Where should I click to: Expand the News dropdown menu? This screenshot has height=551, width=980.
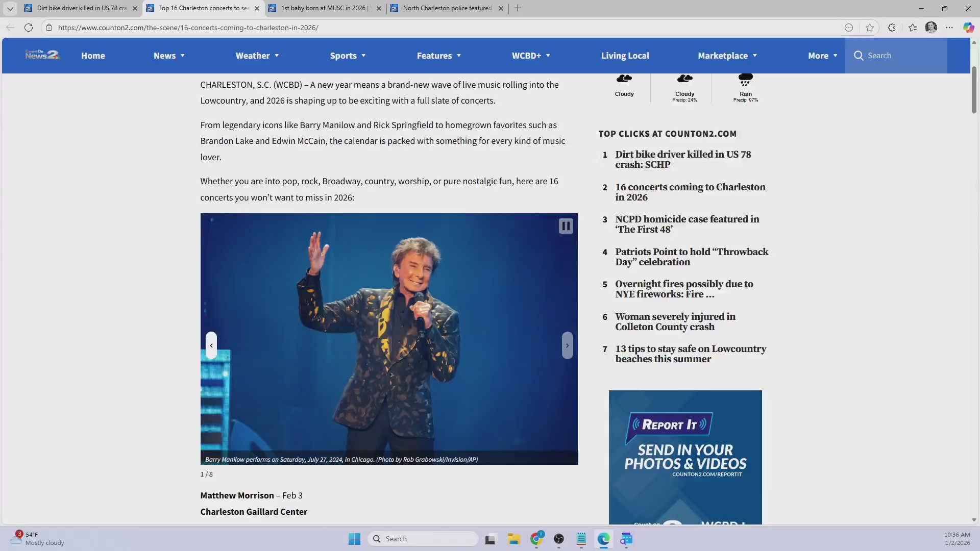[169, 56]
